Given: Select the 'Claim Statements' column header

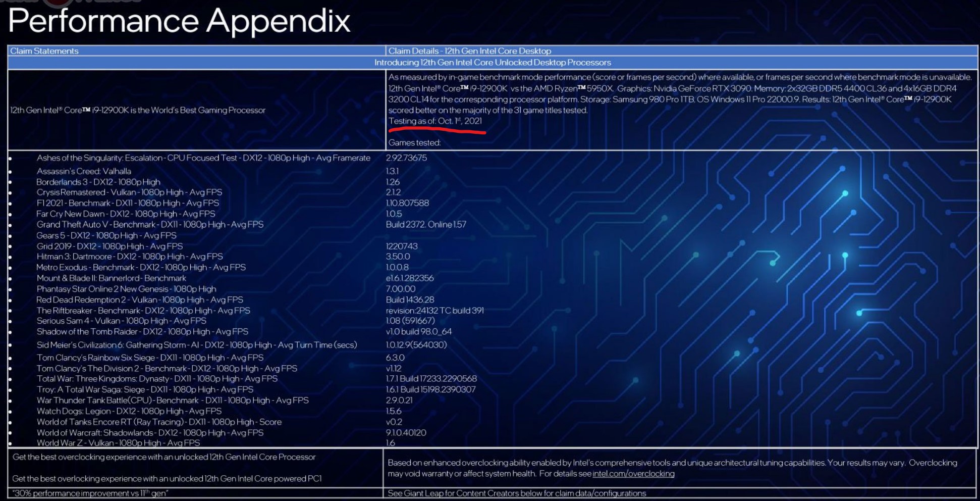Looking at the screenshot, I should click(x=44, y=51).
